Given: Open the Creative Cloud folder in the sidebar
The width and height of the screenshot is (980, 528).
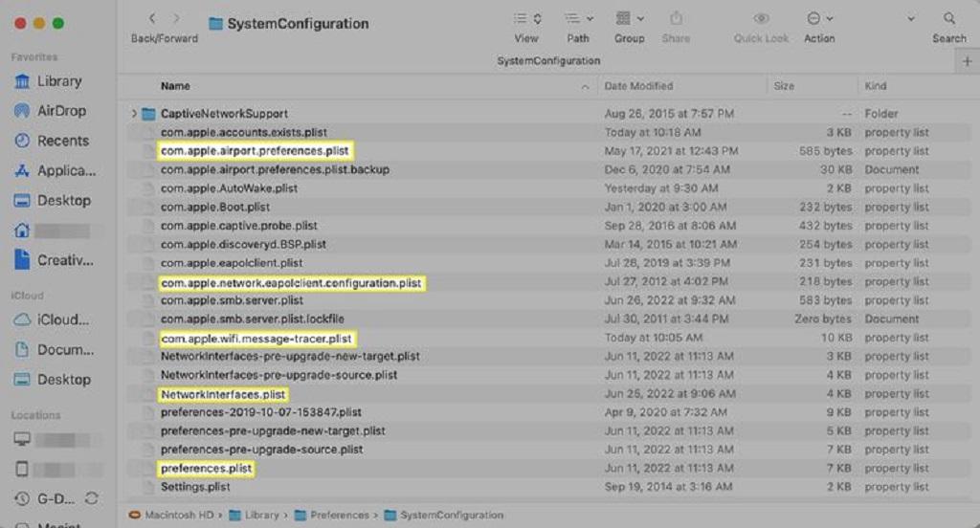Looking at the screenshot, I should coord(54,260).
